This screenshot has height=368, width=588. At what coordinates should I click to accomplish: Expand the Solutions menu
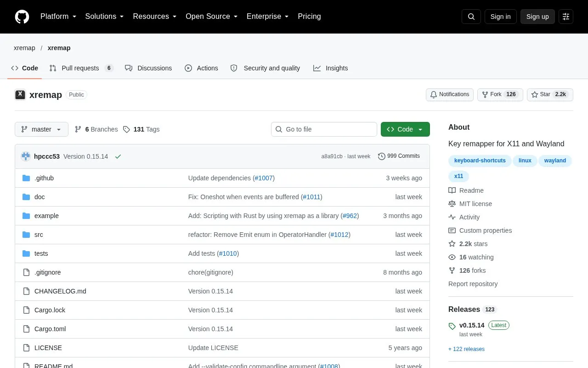pos(105,17)
